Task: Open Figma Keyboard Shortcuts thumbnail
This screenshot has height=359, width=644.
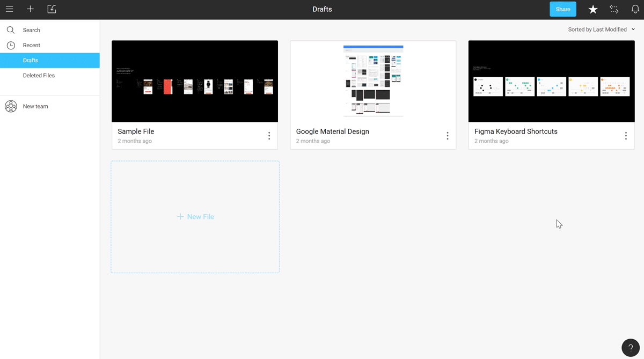Action: [x=551, y=81]
